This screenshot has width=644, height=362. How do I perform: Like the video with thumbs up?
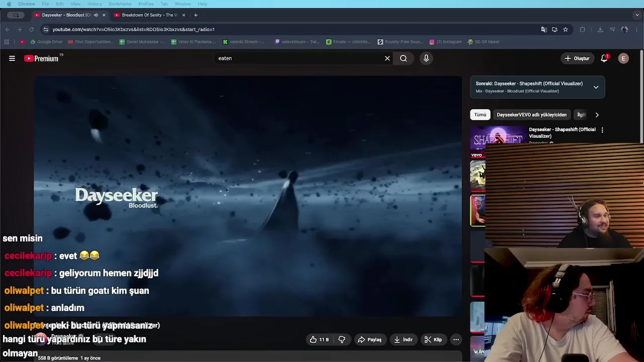click(319, 339)
